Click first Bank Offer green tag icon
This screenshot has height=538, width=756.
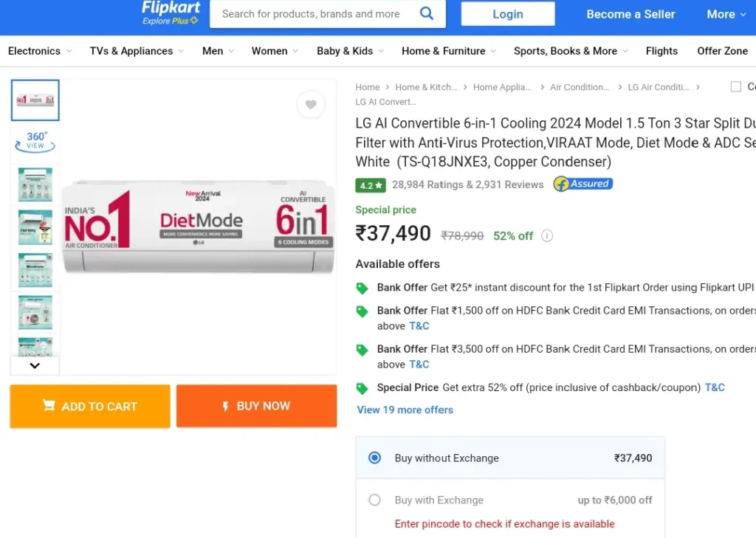point(362,288)
